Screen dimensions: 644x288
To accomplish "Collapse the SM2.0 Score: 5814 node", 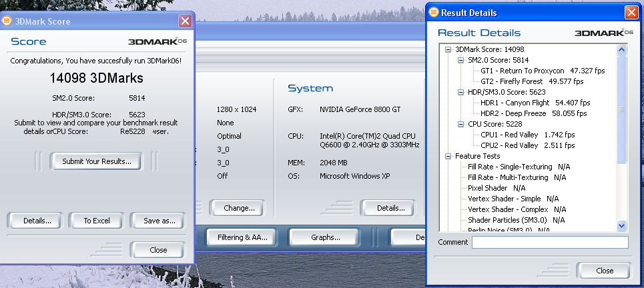I will click(x=460, y=60).
